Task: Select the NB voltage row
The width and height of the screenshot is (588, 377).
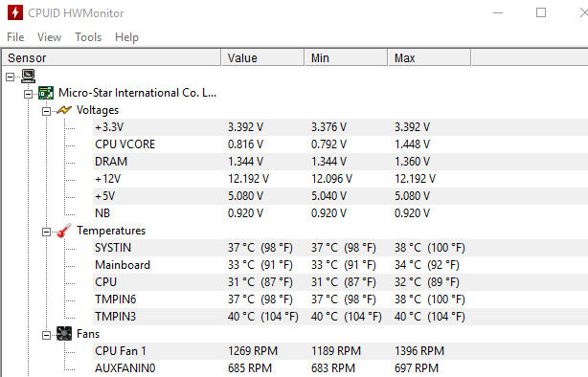Action: [341, 213]
